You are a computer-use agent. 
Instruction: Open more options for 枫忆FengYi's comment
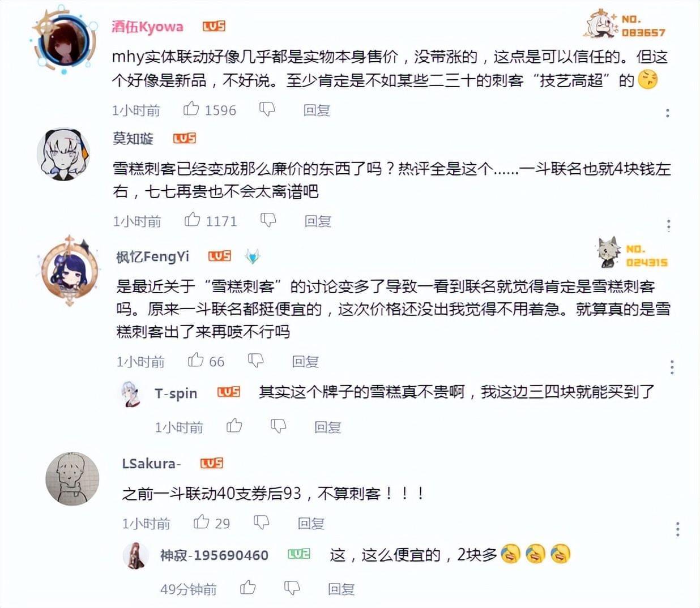click(672, 367)
